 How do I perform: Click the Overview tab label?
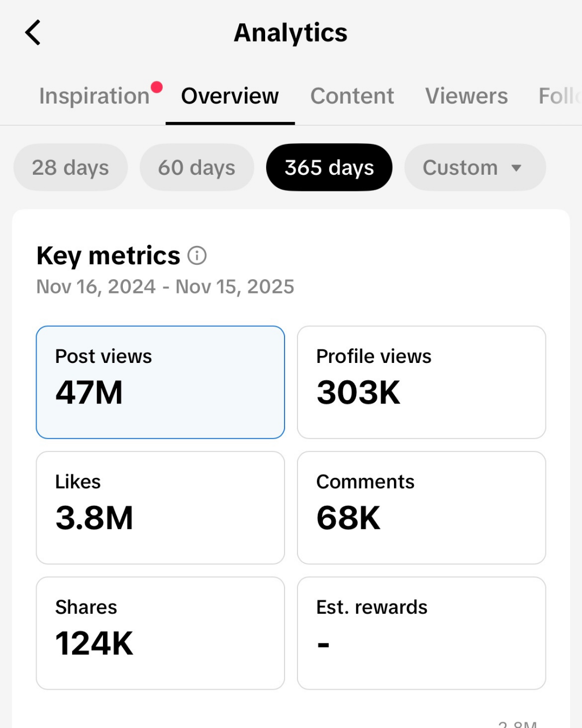pyautogui.click(x=230, y=96)
